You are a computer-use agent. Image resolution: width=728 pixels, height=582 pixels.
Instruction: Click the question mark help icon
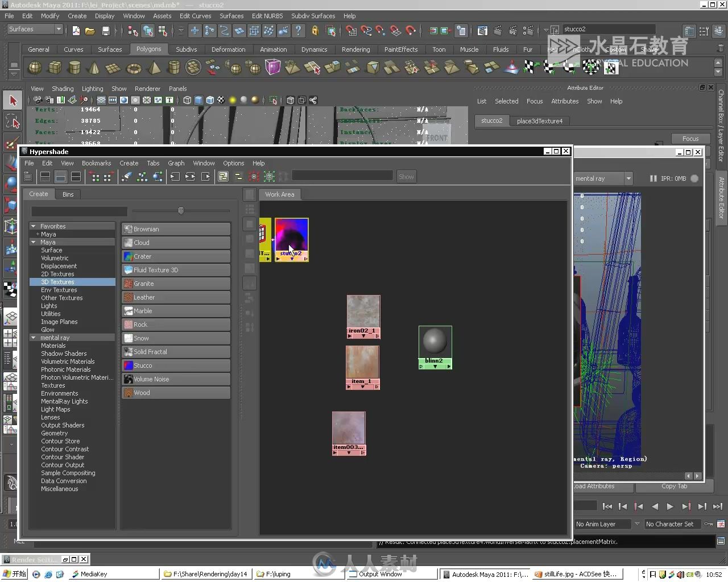pyautogui.click(x=298, y=31)
